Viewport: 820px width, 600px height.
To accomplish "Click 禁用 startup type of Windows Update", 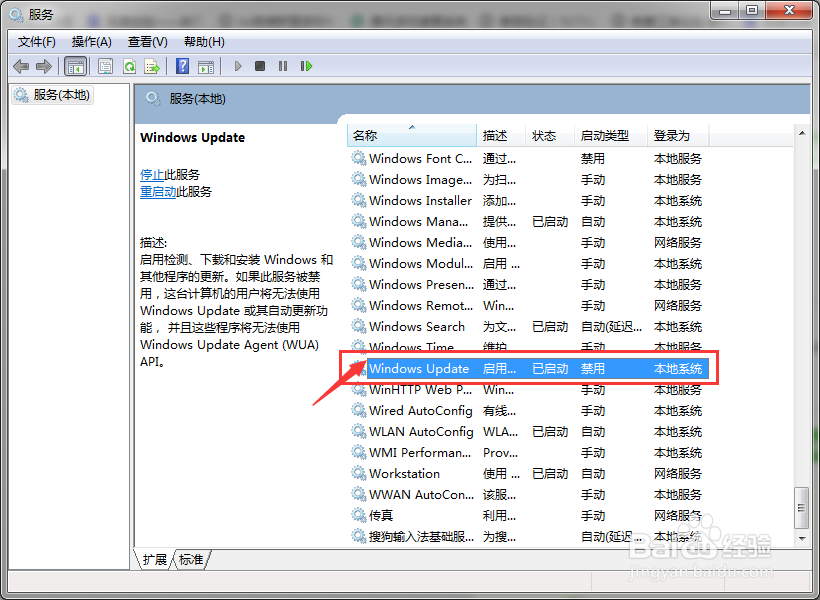I will [x=593, y=369].
